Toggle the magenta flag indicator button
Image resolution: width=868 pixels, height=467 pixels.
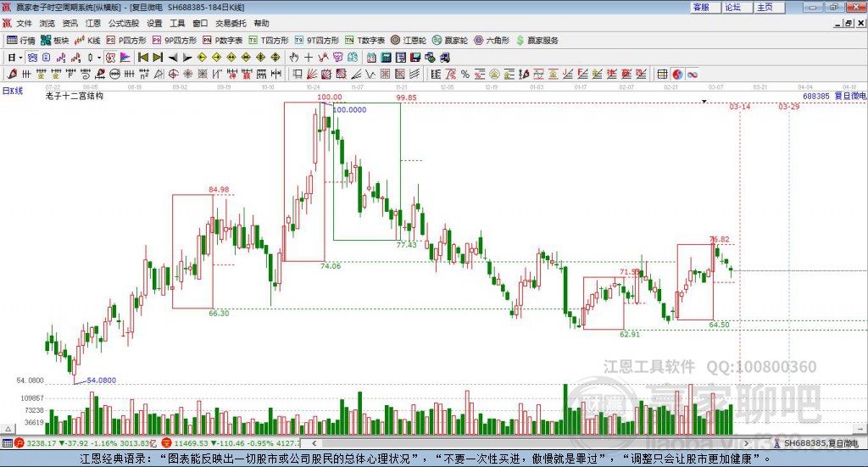coord(125,58)
